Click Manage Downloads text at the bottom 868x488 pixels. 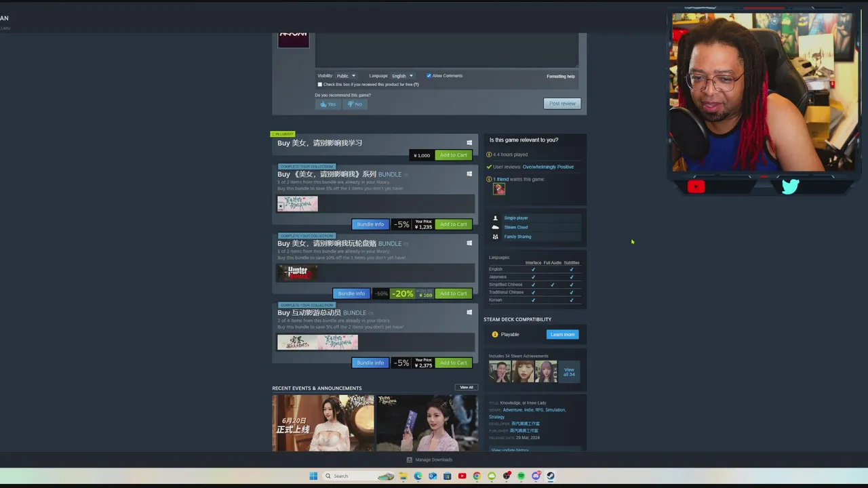coord(433,460)
